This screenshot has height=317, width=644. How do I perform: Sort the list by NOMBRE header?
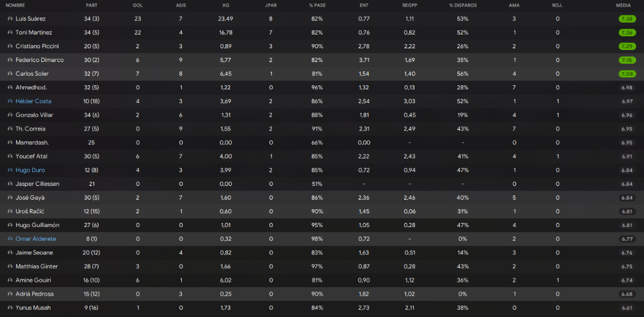15,6
